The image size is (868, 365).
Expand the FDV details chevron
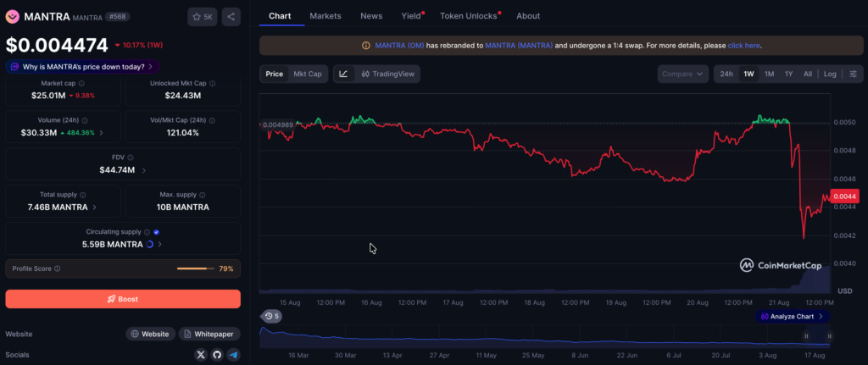(144, 170)
